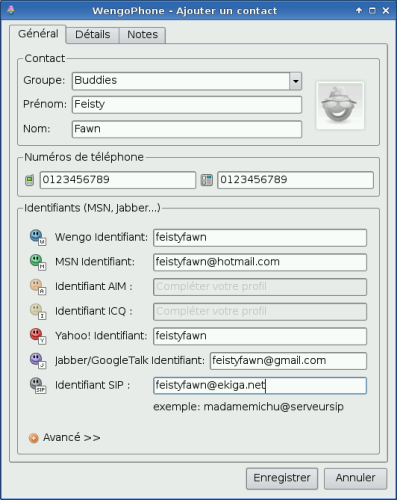Click the WengoPhone title bar icon
Image resolution: width=397 pixels, height=500 pixels.
pos(11,10)
